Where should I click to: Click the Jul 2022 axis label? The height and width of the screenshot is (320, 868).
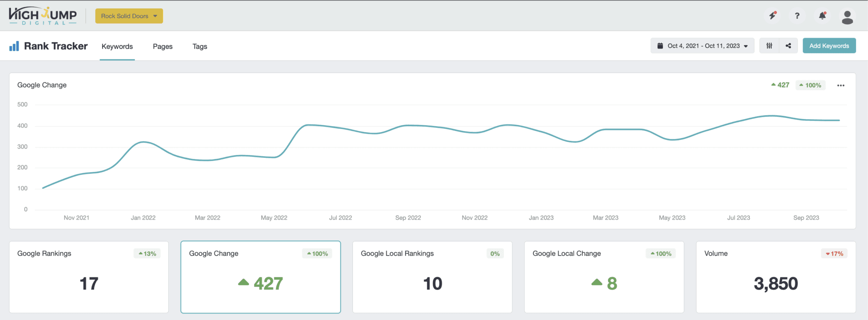tap(340, 218)
